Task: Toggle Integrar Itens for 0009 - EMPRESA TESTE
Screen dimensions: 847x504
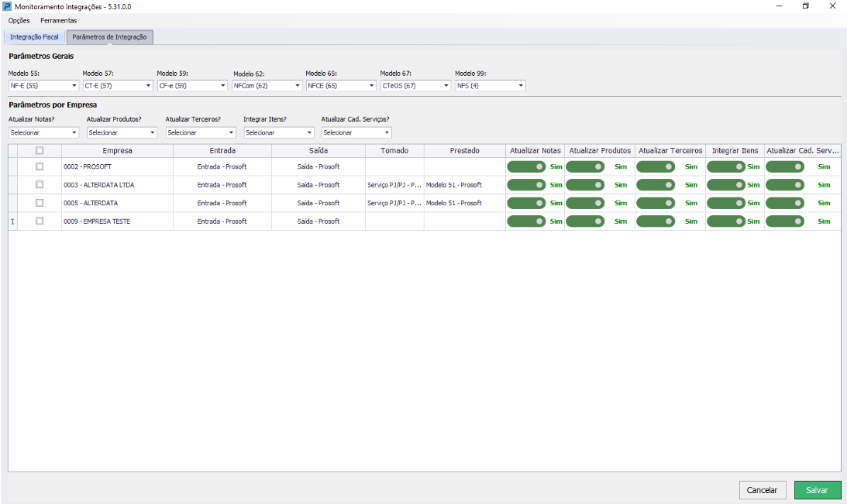Action: point(726,221)
